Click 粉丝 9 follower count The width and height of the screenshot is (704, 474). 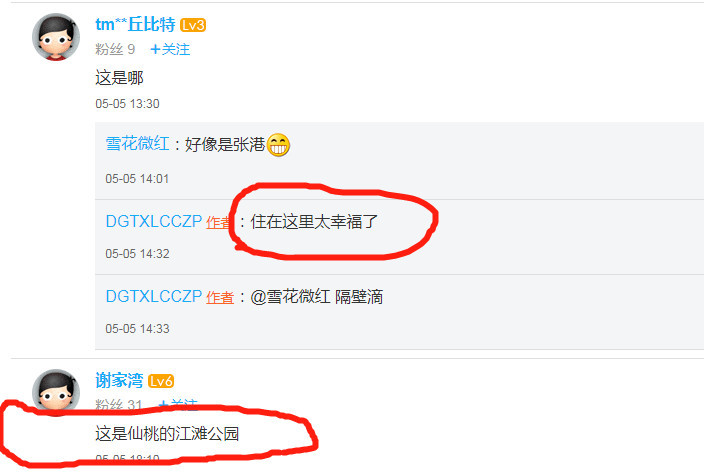(x=115, y=49)
